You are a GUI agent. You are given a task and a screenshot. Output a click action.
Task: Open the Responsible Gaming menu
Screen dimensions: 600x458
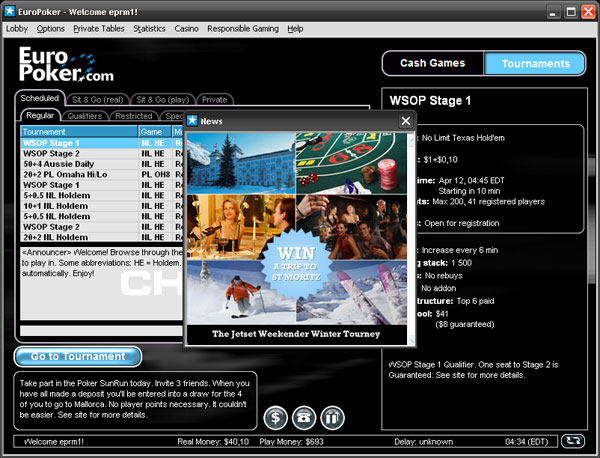point(243,29)
